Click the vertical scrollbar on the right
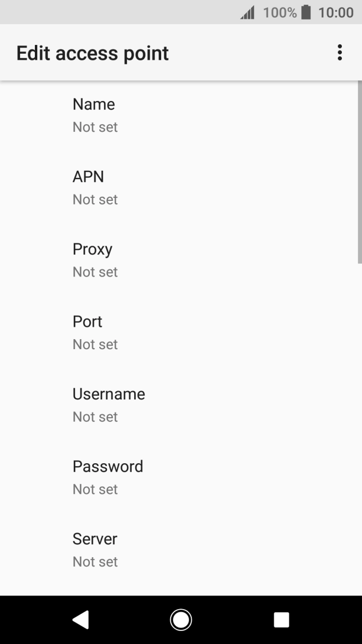This screenshot has width=362, height=644. [x=359, y=171]
